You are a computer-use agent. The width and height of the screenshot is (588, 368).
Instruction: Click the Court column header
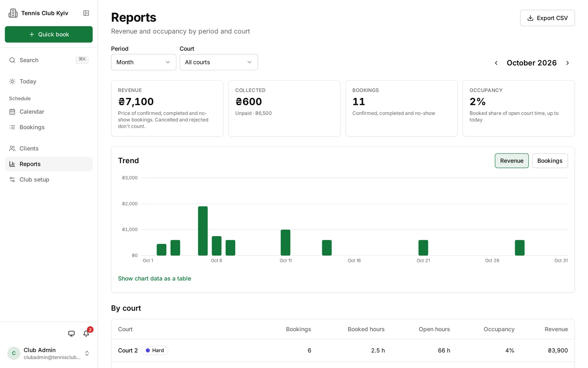tap(125, 329)
